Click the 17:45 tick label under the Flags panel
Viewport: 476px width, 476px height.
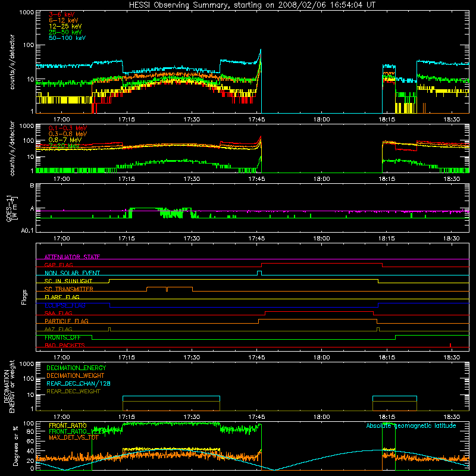coord(256,358)
